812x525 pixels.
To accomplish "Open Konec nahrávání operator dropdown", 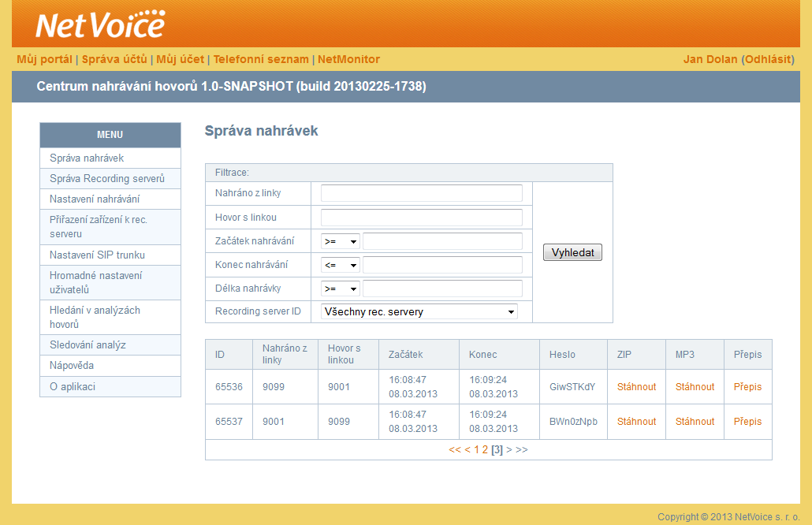I will (x=341, y=265).
